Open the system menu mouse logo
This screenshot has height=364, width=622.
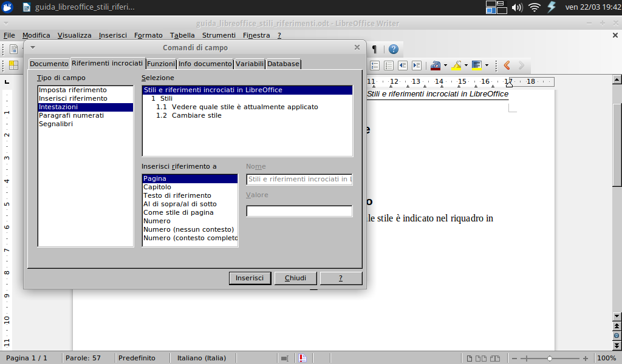tap(7, 7)
